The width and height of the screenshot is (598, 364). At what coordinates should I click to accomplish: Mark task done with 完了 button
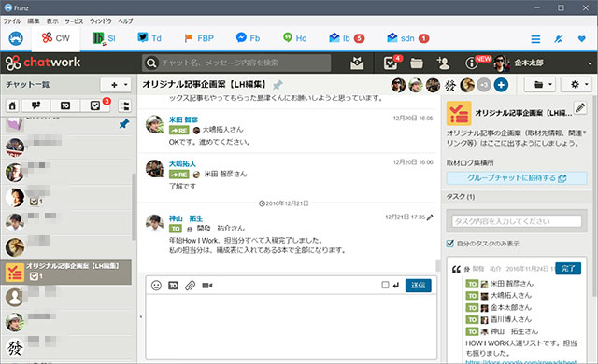click(568, 269)
